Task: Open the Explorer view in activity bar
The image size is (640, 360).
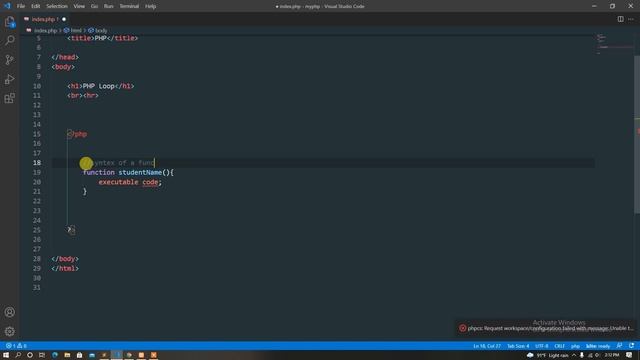Action: tap(9, 22)
